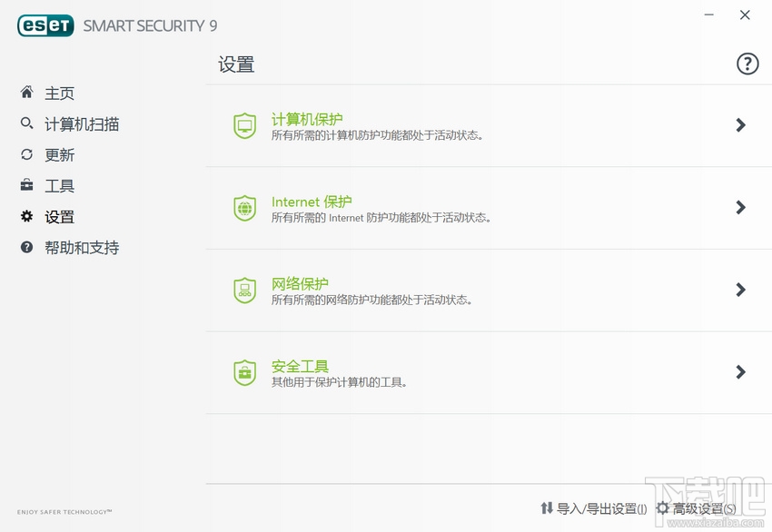Click the 安全工具 toolbox-shield icon
The width and height of the screenshot is (772, 532).
(243, 372)
